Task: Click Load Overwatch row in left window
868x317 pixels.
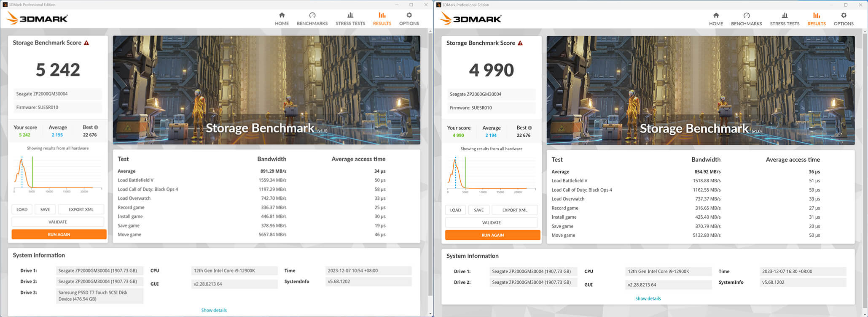Action: (x=252, y=198)
